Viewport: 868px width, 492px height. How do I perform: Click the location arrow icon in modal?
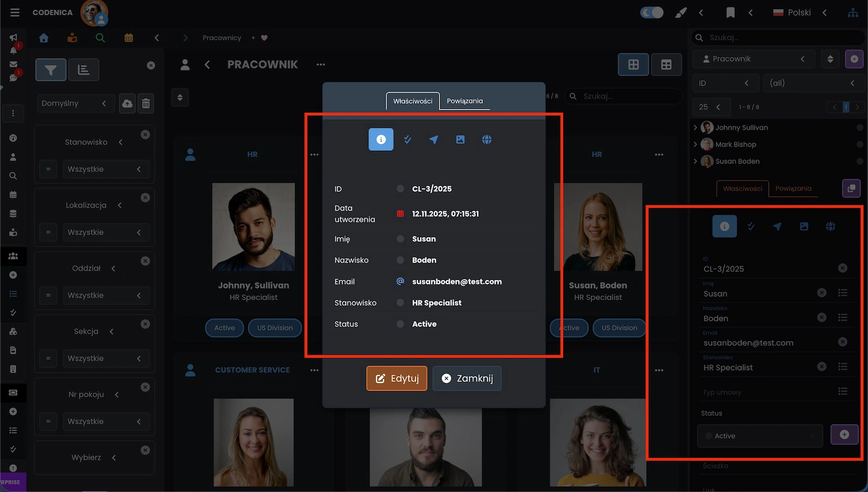pyautogui.click(x=433, y=140)
